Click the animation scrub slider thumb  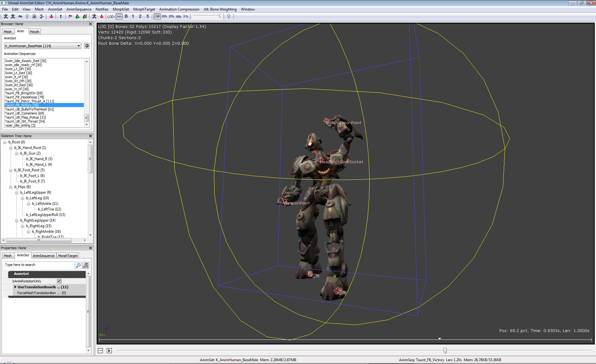[x=445, y=351]
